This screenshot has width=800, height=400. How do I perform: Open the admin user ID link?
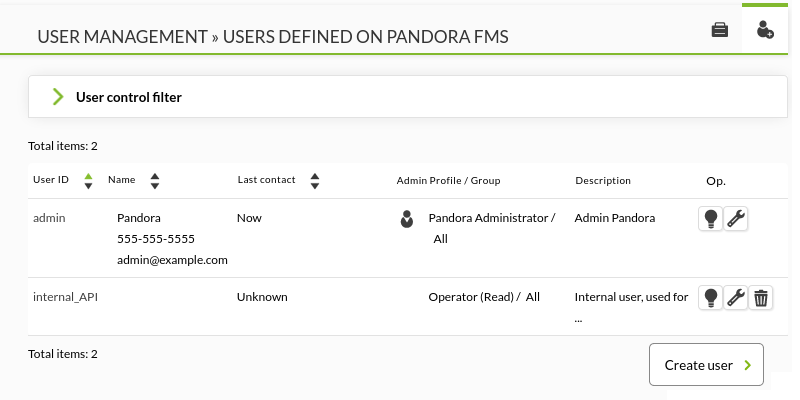(49, 218)
